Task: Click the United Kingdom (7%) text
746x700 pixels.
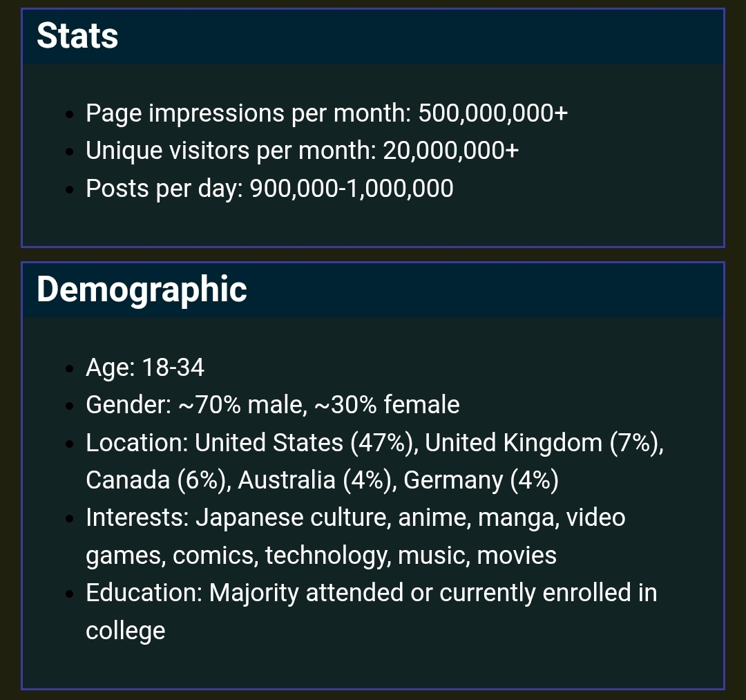Action: [x=544, y=443]
